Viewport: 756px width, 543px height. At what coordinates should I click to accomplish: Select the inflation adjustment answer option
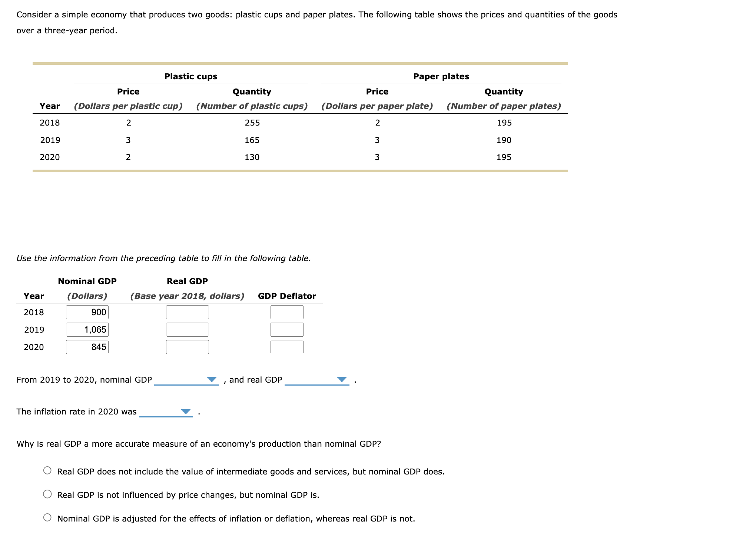47,518
